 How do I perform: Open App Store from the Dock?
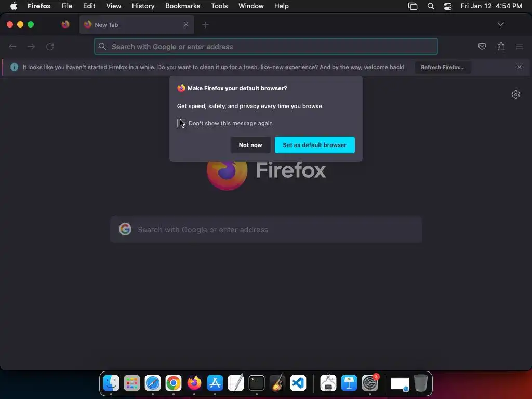pyautogui.click(x=215, y=383)
